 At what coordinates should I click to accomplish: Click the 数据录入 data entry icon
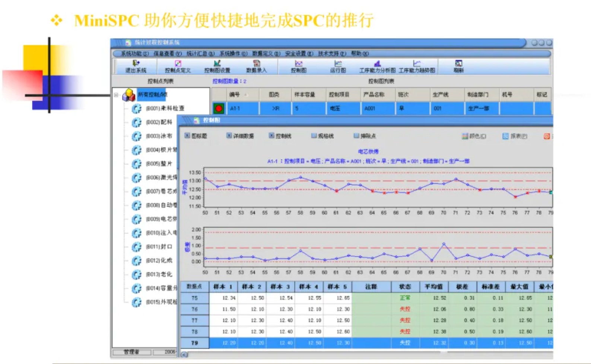[257, 64]
